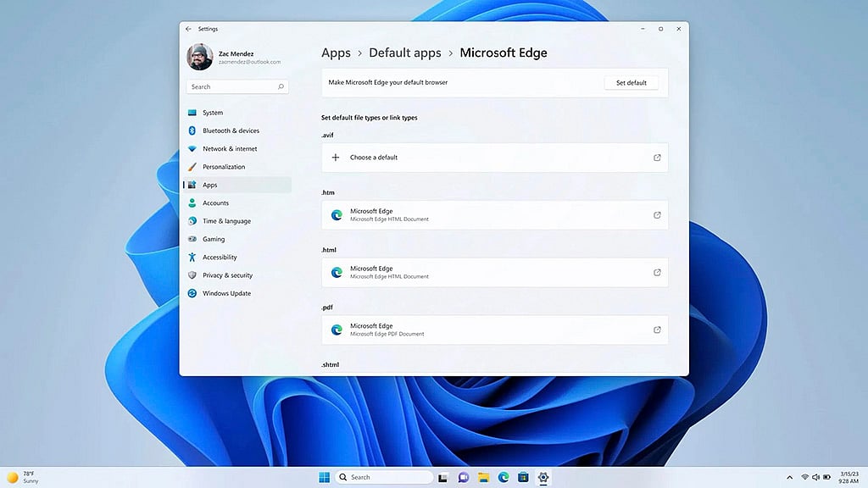868x488 pixels.
Task: Change the default app for .html
Action: tap(495, 272)
